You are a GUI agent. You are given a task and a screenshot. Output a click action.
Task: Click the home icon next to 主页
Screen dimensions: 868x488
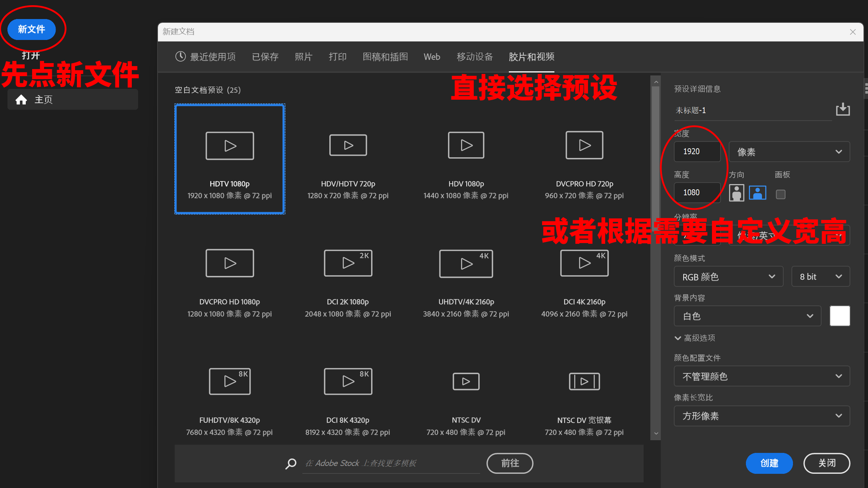coord(21,100)
